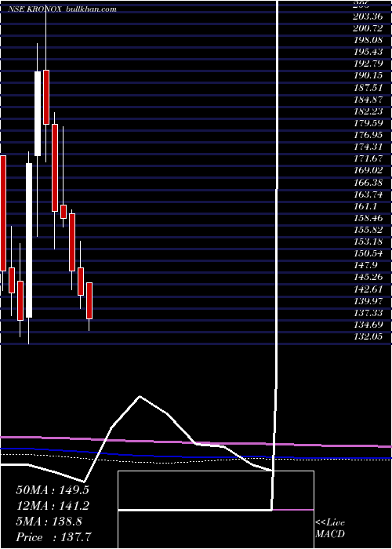Click the 132.05 price axis label
Image resolution: width=392 pixels, height=549 pixels.
369,336
